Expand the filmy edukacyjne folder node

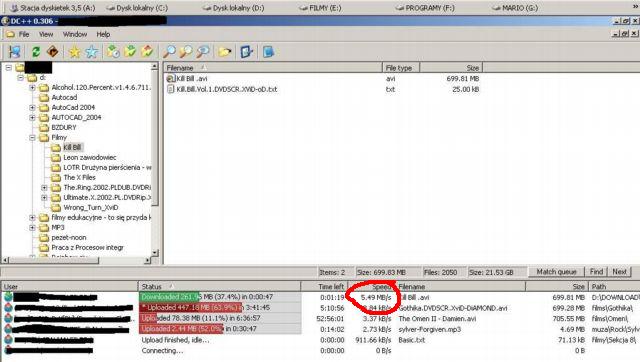coord(32,218)
